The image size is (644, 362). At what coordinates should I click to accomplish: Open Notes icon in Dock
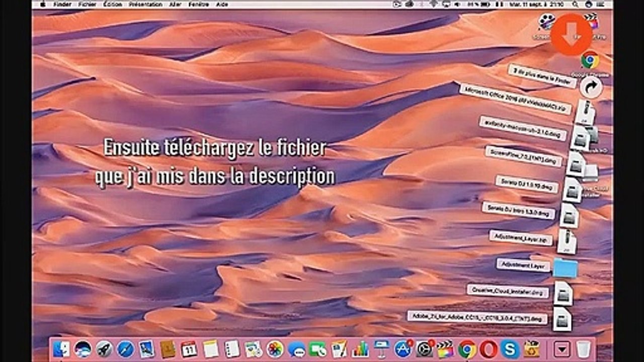(211, 349)
